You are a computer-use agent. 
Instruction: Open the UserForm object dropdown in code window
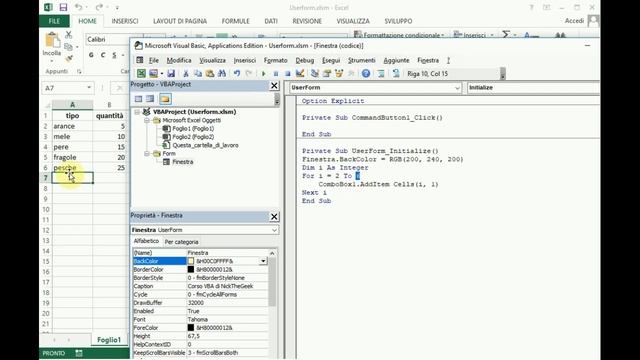click(x=457, y=88)
